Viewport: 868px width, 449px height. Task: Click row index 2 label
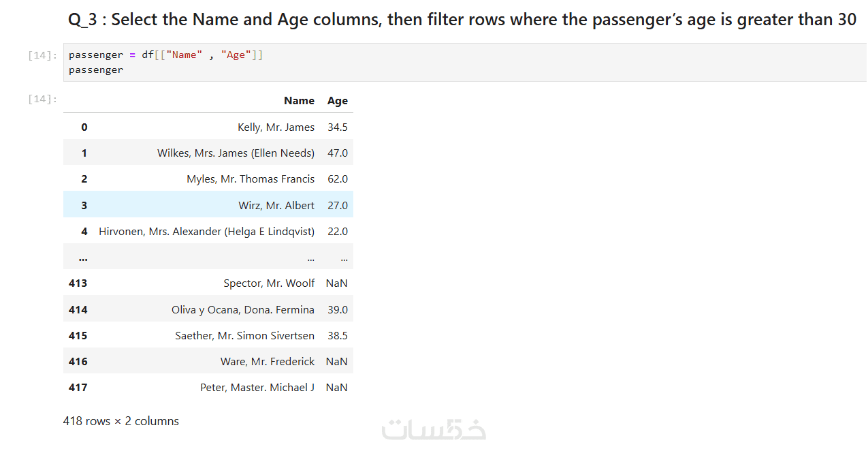coord(84,179)
